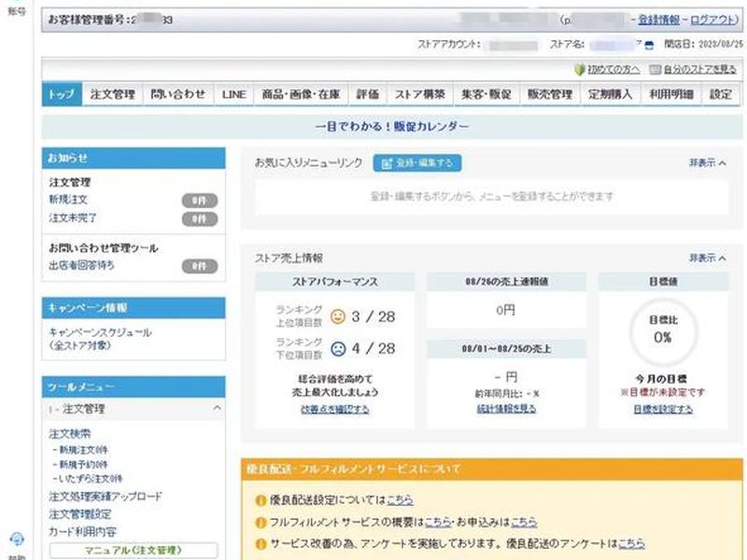Switch to the 問い合わせ tab
Screen dimensions: 747x560
pyautogui.click(x=178, y=94)
